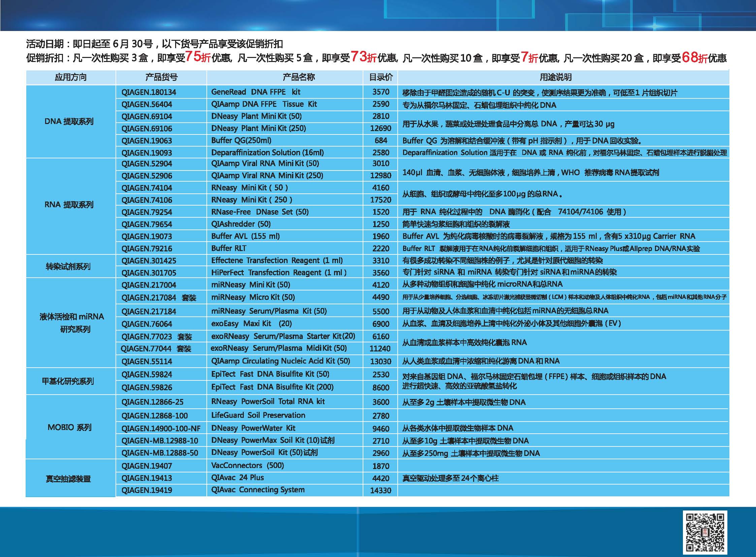Click product name miRNeasy Mini Kit (50)
This screenshot has width=756, height=557.
pos(251,285)
